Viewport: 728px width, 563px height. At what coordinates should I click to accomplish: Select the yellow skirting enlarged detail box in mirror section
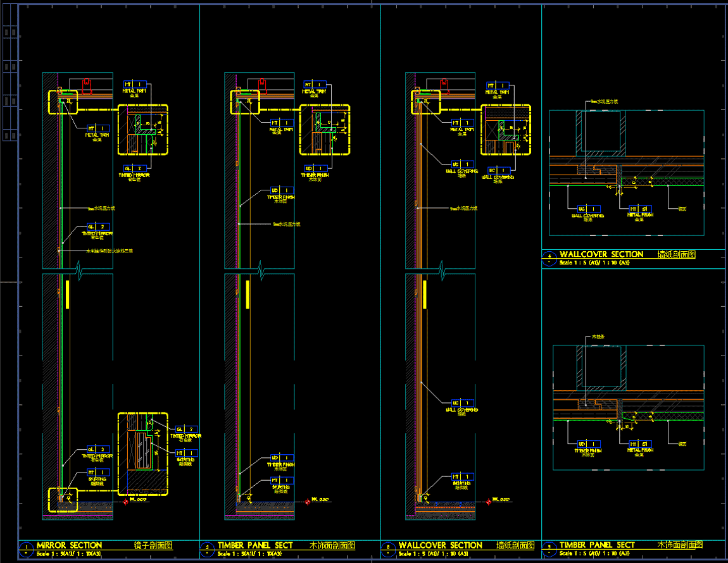point(143,455)
